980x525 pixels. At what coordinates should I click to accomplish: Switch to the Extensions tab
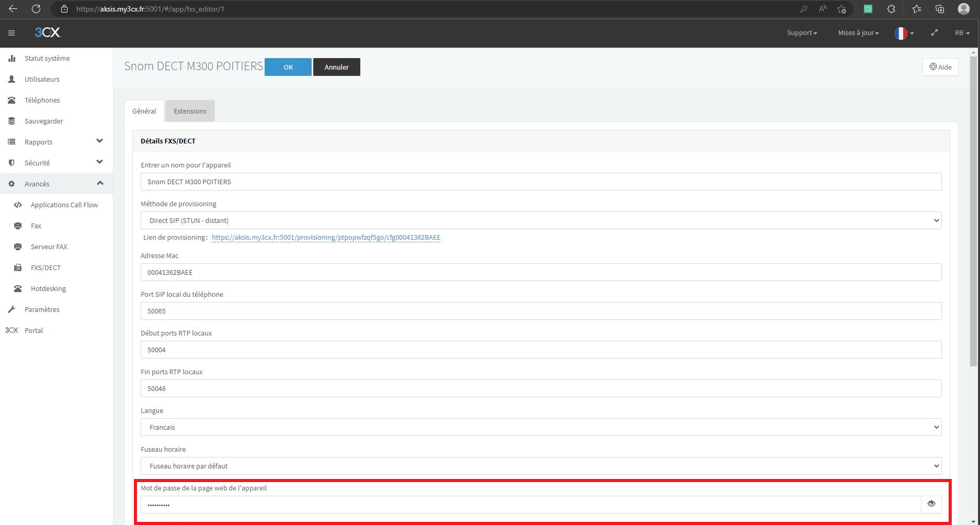pos(190,111)
